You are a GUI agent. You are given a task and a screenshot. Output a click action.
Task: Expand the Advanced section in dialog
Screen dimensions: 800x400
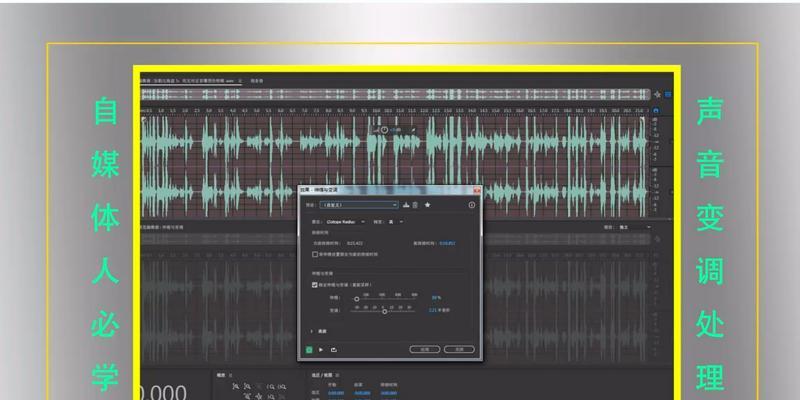click(319, 332)
